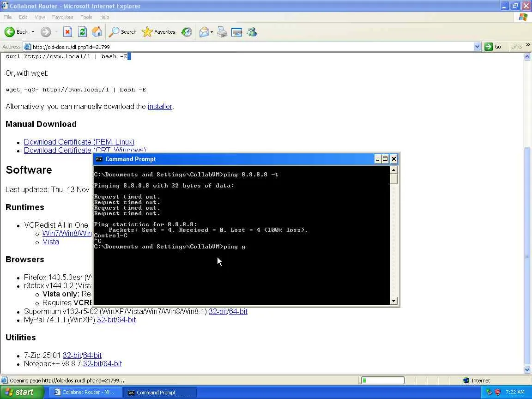Click the 'Manual Download' heading text
Screen dimensions: 532x399
pyautogui.click(x=41, y=124)
